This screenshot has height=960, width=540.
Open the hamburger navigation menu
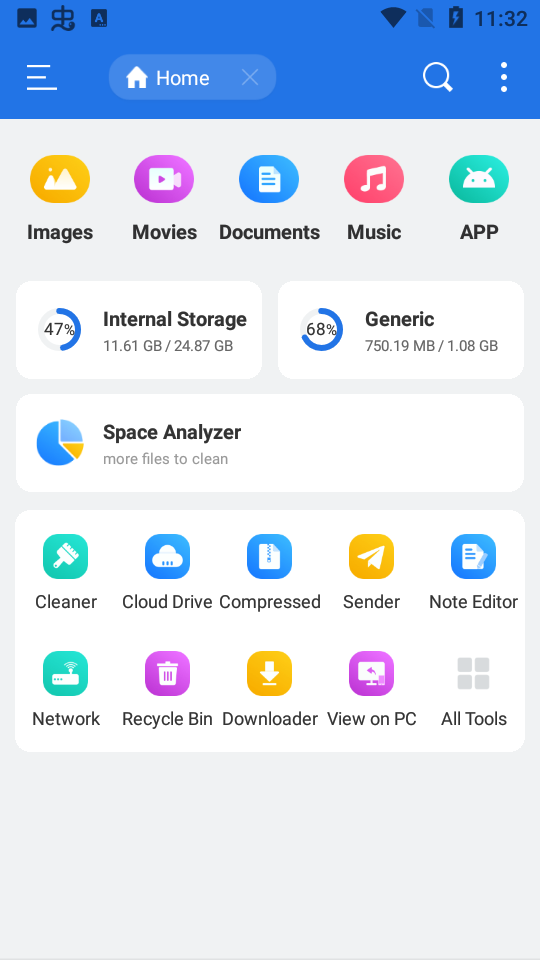[x=42, y=78]
